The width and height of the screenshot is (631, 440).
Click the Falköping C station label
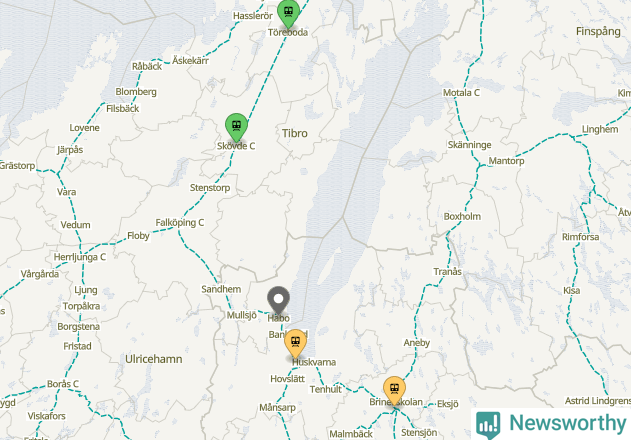pos(180,223)
